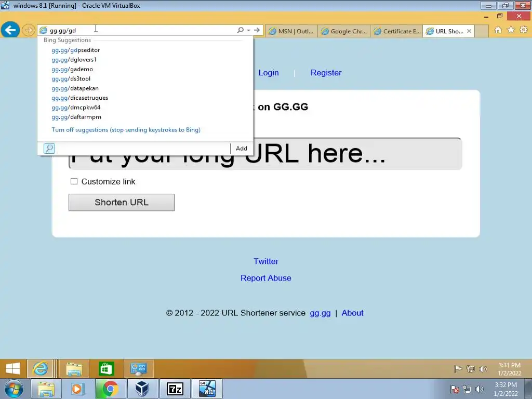Choose suggestion gg.gg/dglovers1

pyautogui.click(x=74, y=59)
